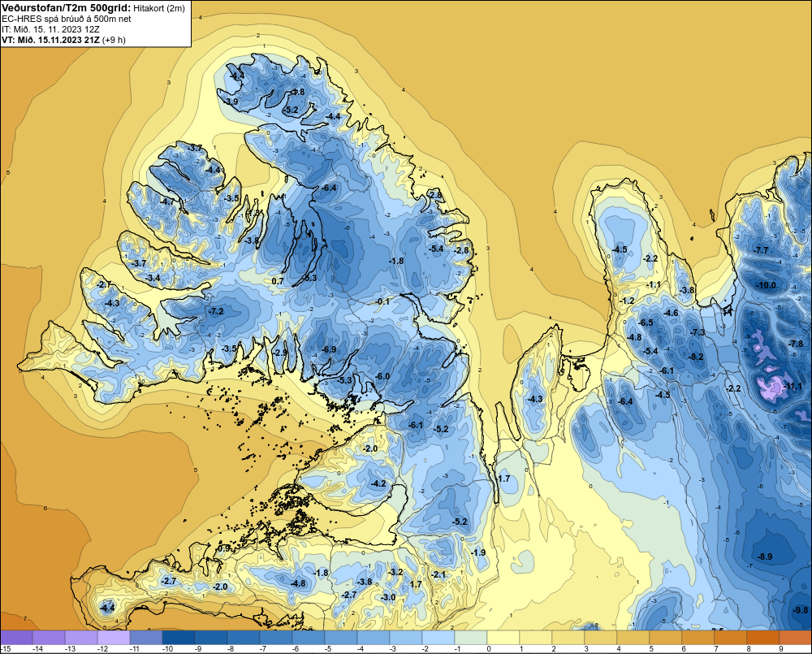Click the '-2.9' temperature value
Screen dimensions: 812x654
279,352
